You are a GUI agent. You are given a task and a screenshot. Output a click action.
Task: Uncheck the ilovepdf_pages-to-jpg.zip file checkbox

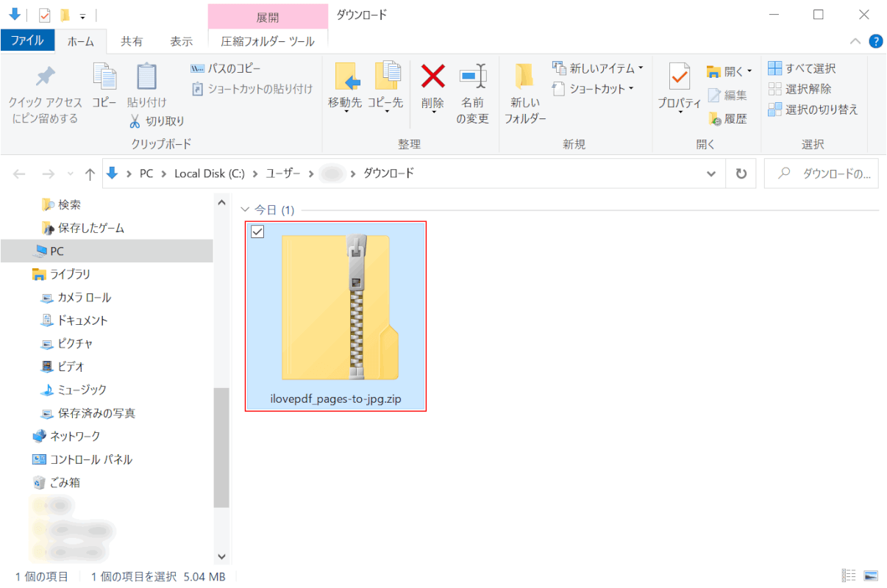pos(257,232)
